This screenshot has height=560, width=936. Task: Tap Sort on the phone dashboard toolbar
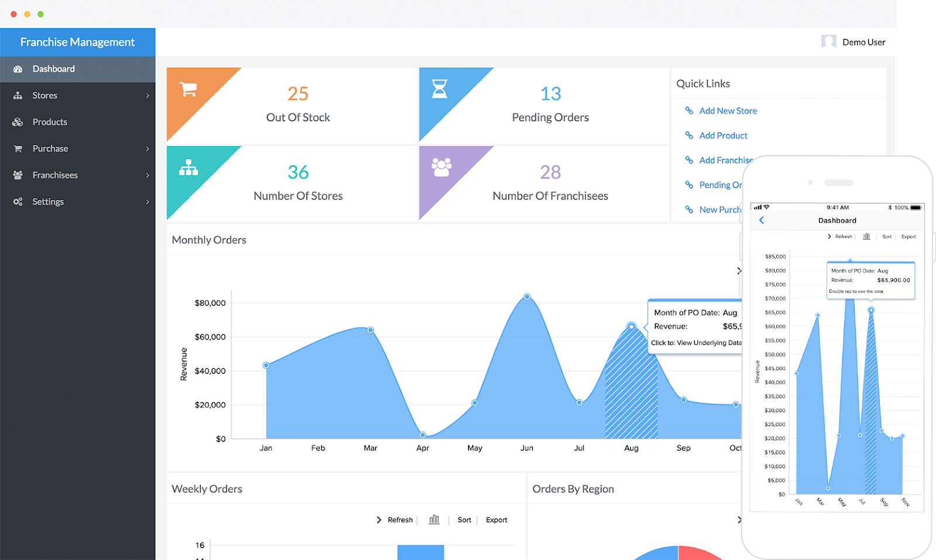(887, 237)
